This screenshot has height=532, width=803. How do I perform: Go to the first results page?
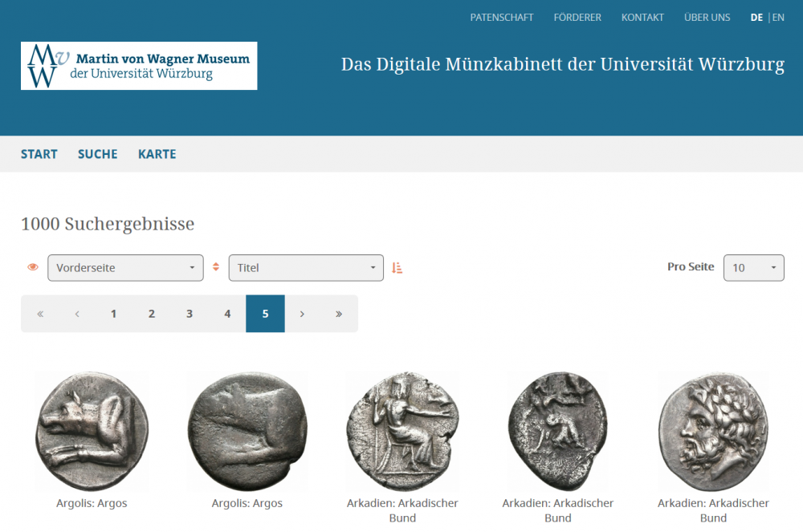(40, 314)
